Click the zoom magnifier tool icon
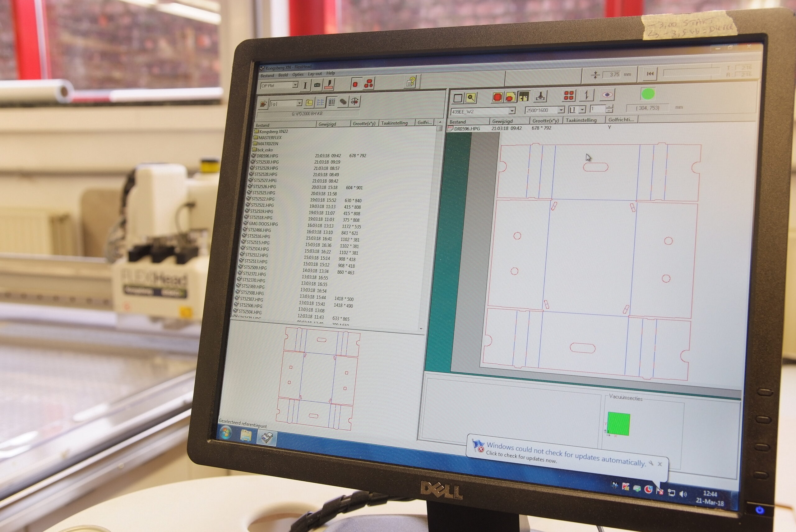The image size is (796, 532). 471,98
